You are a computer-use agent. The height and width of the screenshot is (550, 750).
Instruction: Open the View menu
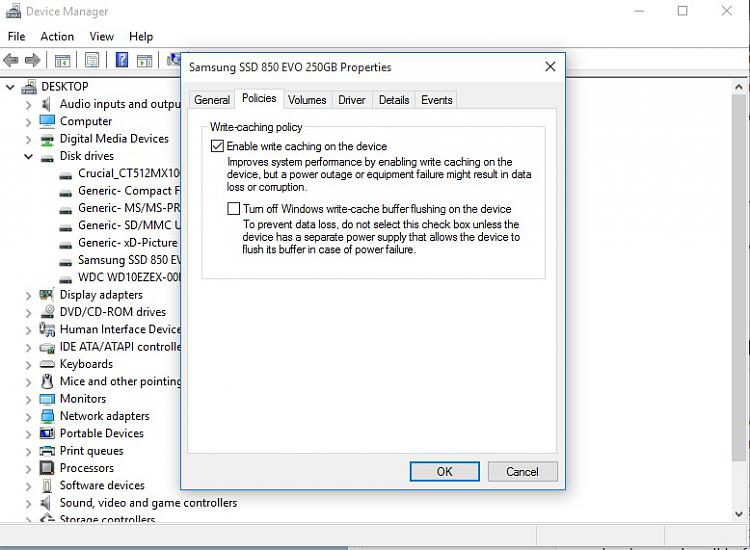(101, 36)
